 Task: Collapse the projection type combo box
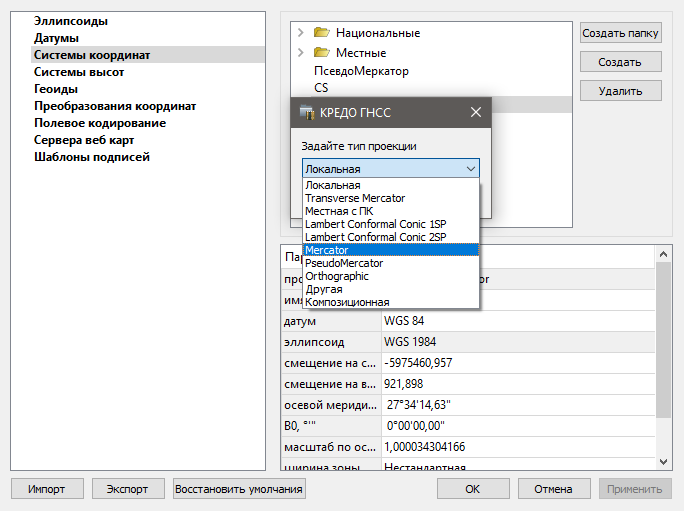(x=470, y=169)
